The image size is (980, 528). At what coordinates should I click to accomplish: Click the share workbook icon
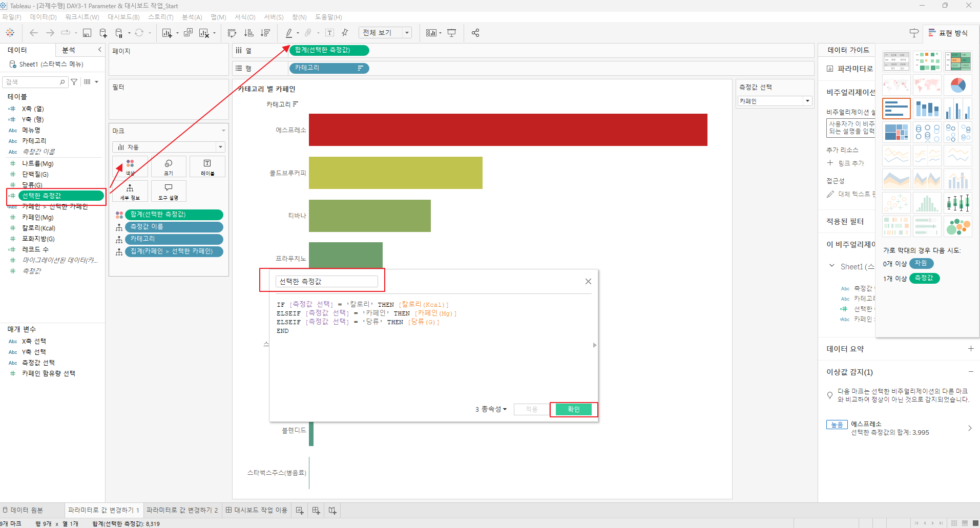475,33
